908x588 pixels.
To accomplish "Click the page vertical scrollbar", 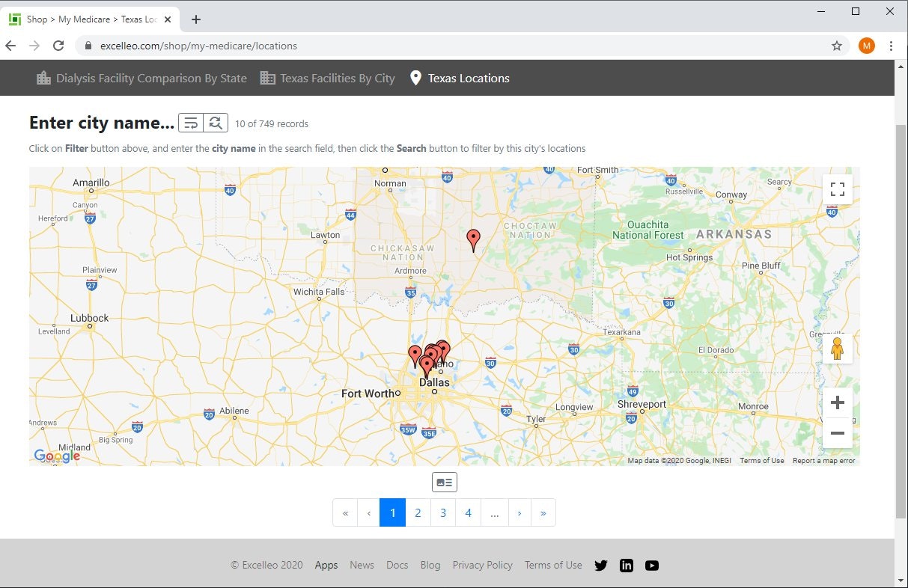I will 901,322.
